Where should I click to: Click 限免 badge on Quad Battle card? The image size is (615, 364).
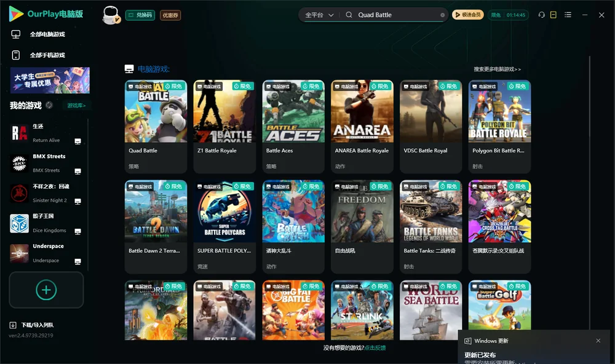coord(174,86)
